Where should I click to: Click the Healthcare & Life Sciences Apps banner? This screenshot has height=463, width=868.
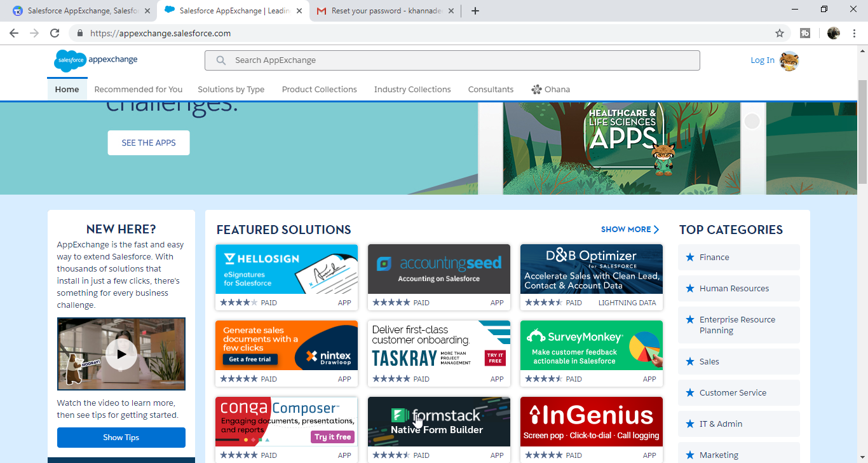coord(621,148)
